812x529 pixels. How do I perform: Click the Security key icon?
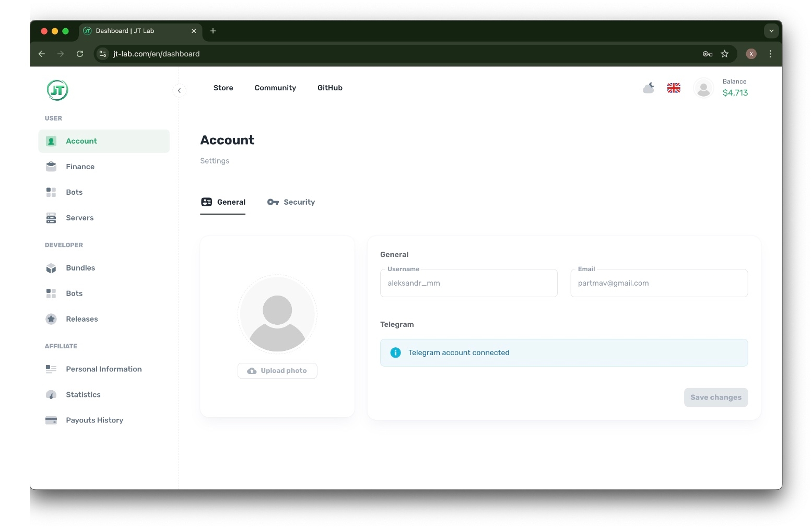coord(273,202)
